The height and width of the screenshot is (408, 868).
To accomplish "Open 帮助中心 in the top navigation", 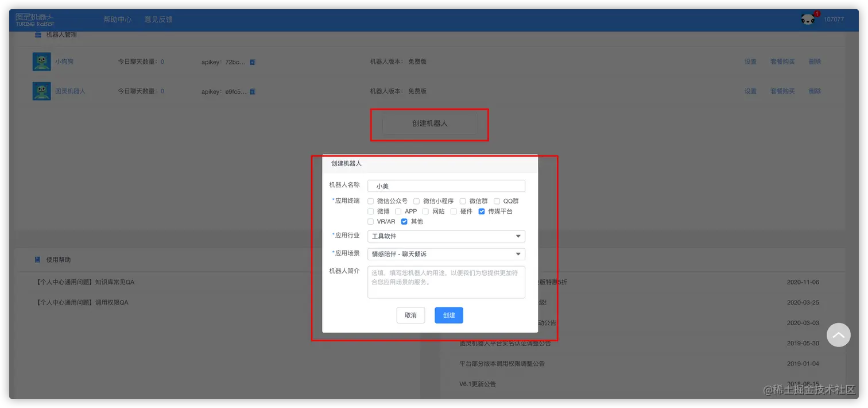I will 118,20.
